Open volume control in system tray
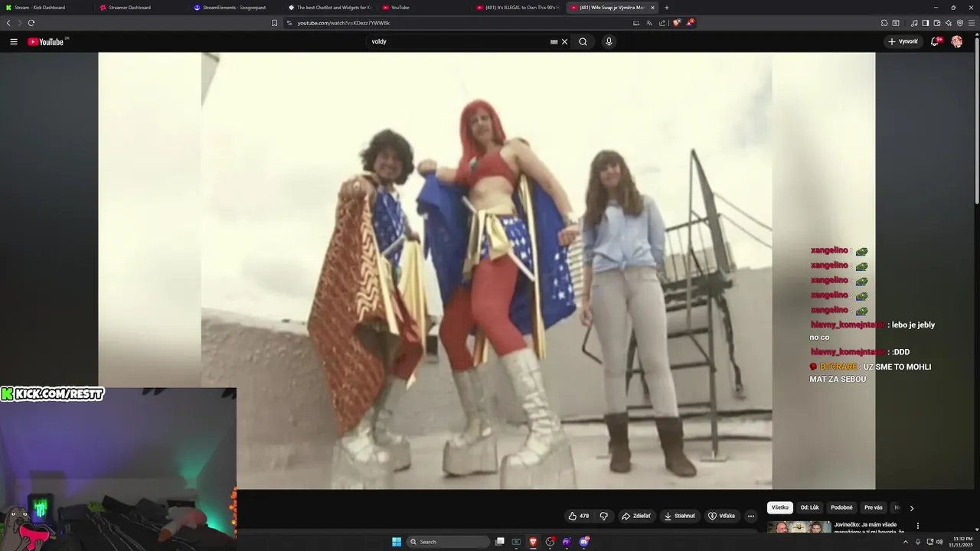This screenshot has width=980, height=551. pyautogui.click(x=939, y=542)
